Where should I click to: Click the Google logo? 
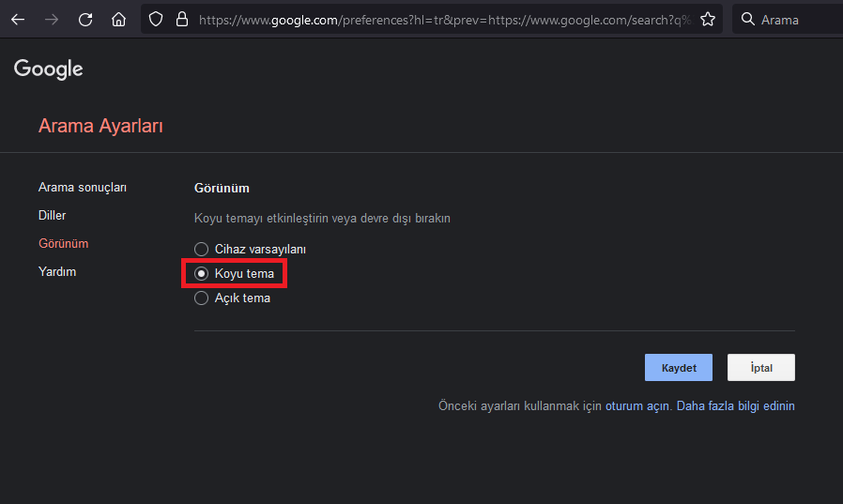pyautogui.click(x=49, y=69)
